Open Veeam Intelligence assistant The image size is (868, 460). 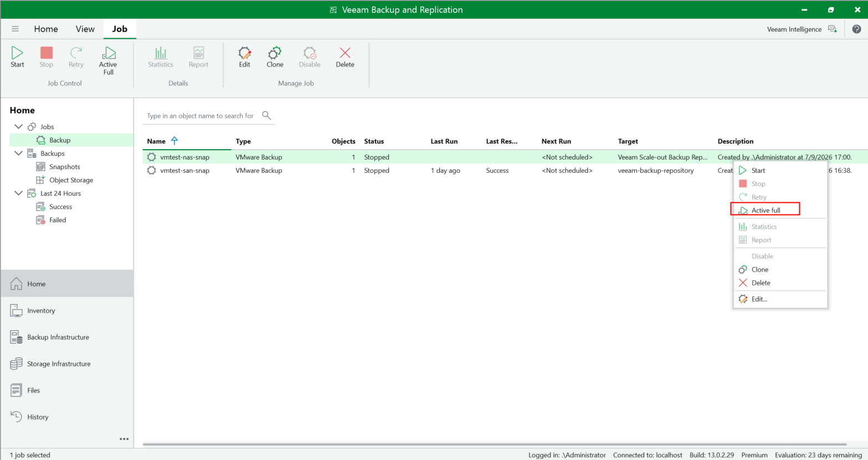(802, 29)
